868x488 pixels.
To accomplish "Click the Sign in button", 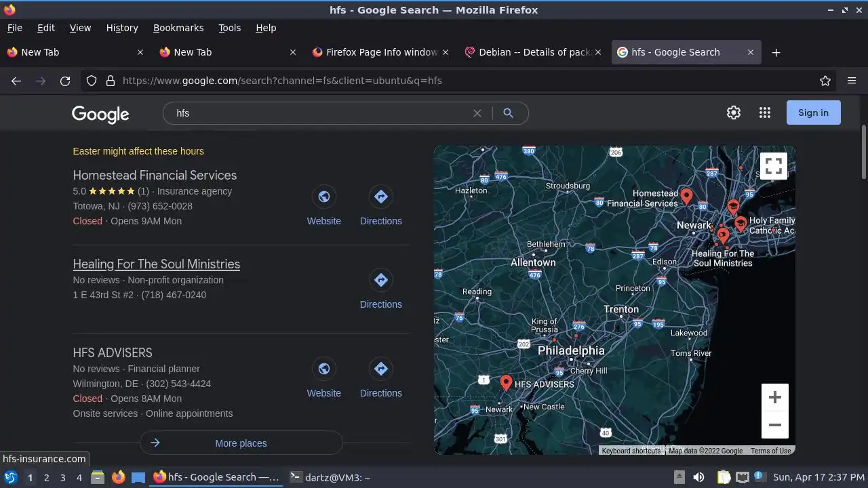I will click(x=813, y=113).
